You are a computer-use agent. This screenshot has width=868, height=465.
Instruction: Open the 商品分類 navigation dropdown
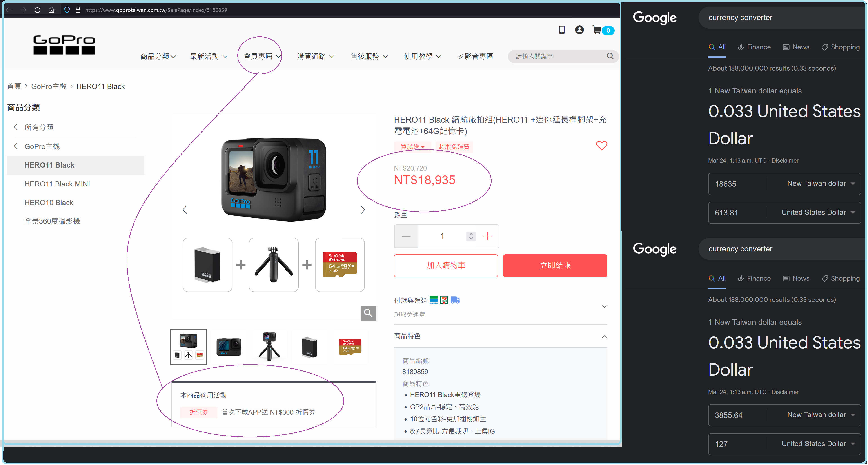coord(158,56)
